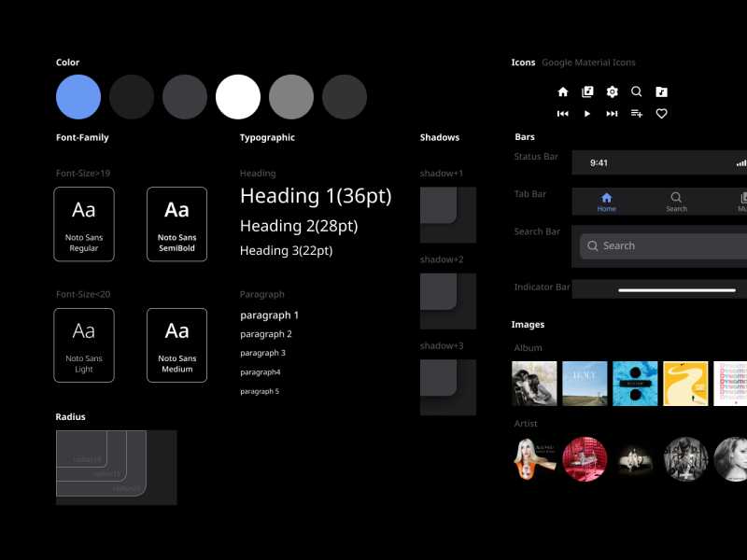This screenshot has width=747, height=560.
Task: Click the play icon under Icons
Action: tap(587, 113)
